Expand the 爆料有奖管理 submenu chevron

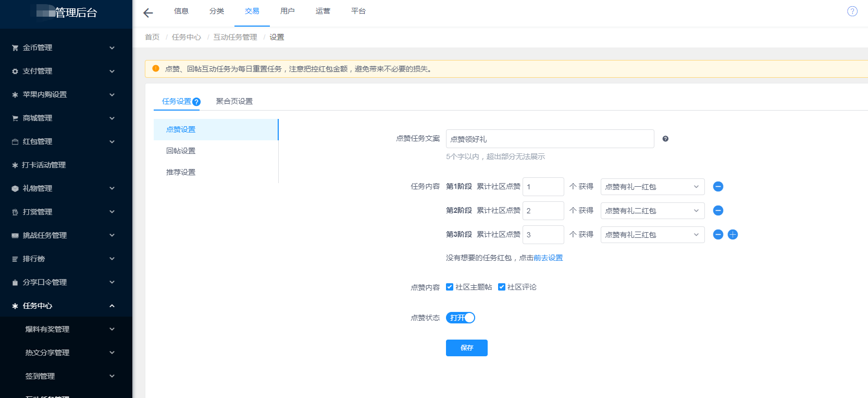pos(112,329)
